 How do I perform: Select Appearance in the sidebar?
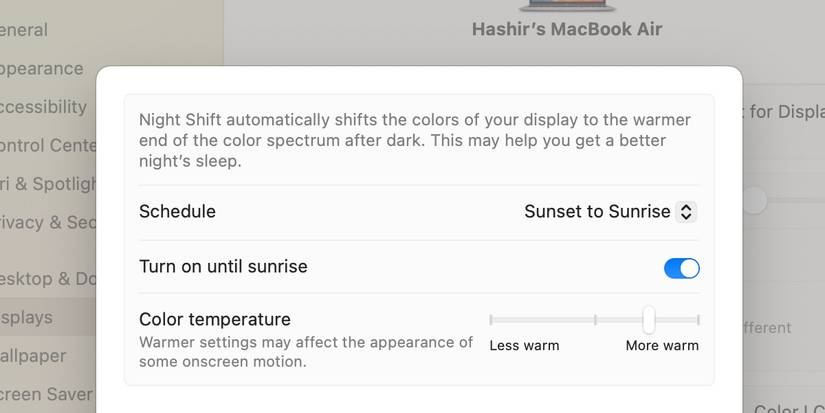tap(40, 69)
